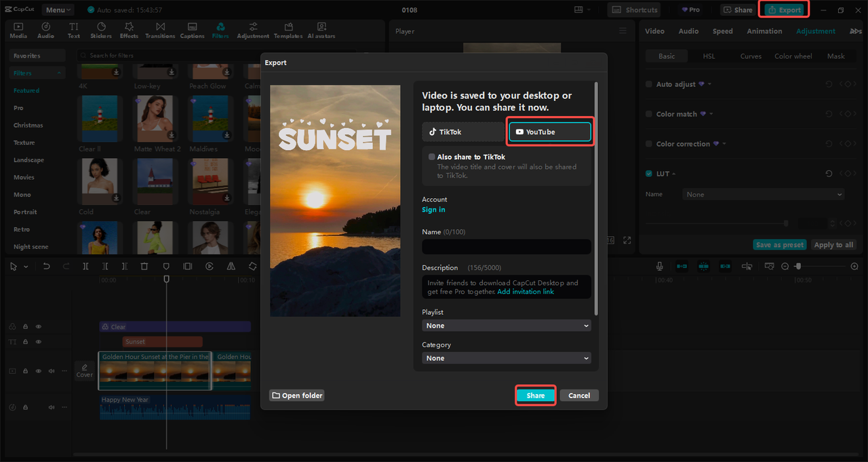Switch to the Animation tab
The height and width of the screenshot is (462, 868).
764,31
